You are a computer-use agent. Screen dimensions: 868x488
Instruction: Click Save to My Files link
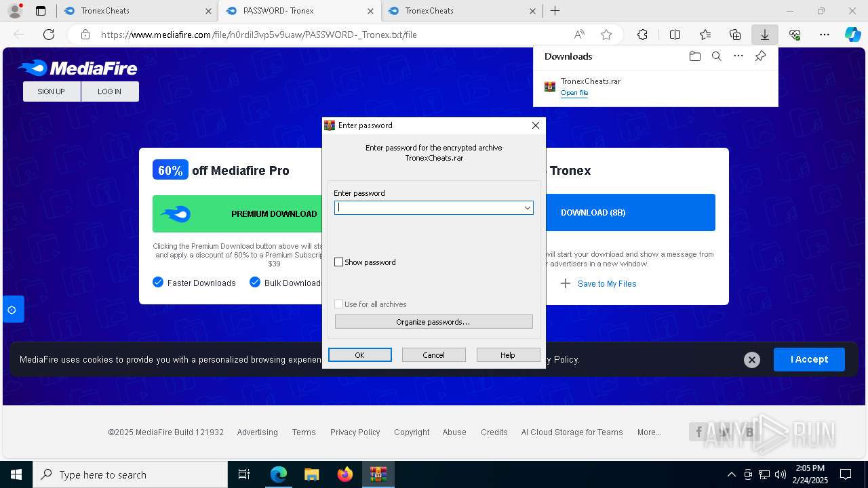pyautogui.click(x=607, y=284)
